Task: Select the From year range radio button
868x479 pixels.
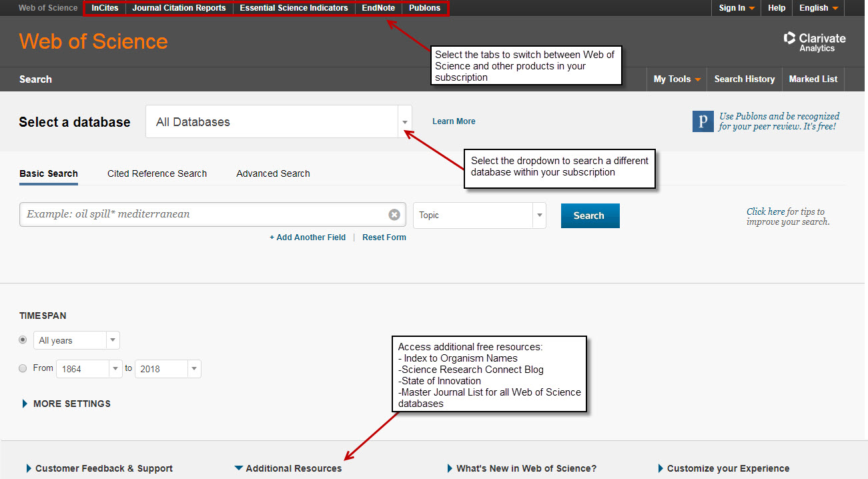Action: point(23,368)
